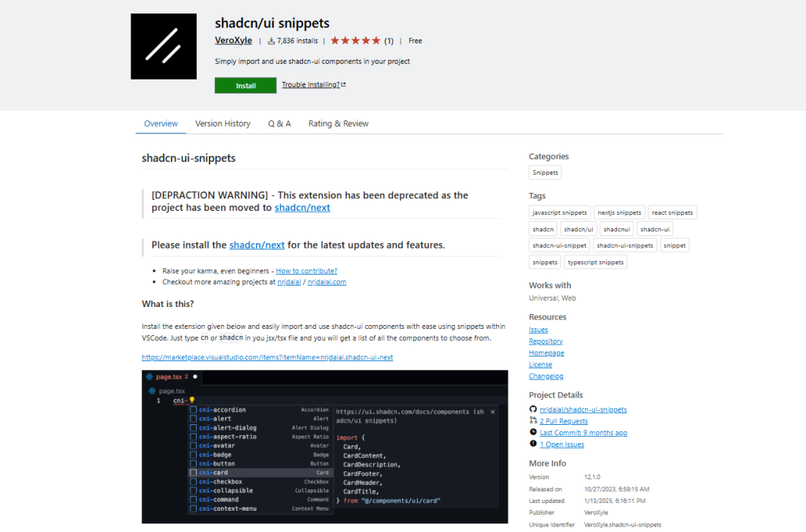Viewport: 806px width, 532px height.
Task: Open the Q & A tab
Action: click(x=279, y=124)
